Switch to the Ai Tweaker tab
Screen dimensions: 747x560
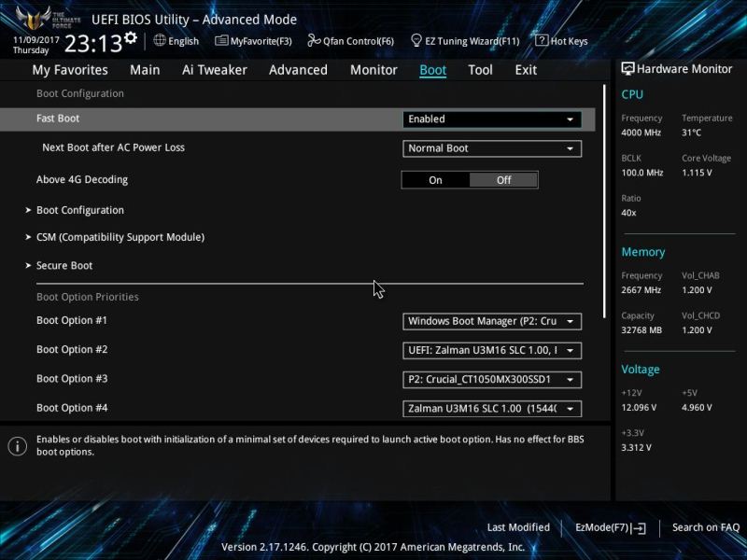pyautogui.click(x=215, y=70)
